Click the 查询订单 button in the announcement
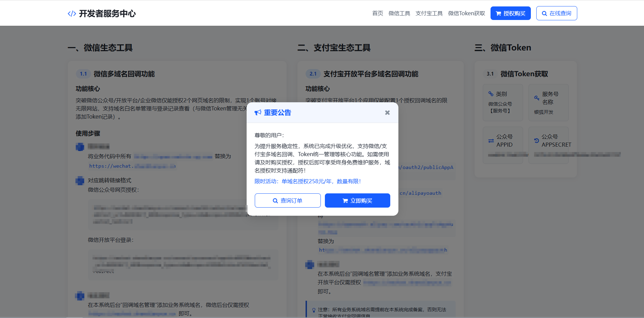 tap(288, 200)
